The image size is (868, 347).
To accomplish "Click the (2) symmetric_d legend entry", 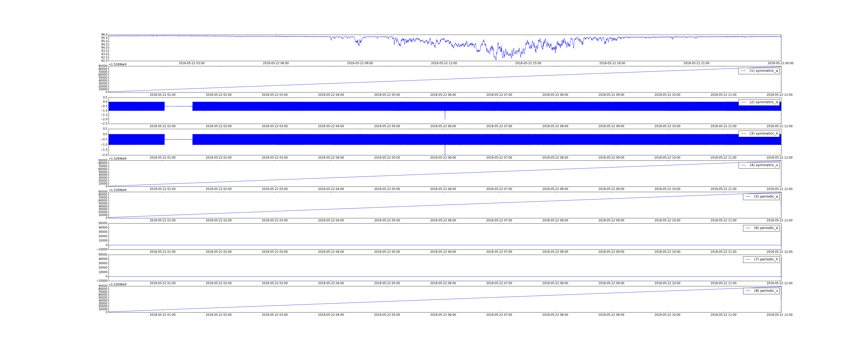I will 763,102.
